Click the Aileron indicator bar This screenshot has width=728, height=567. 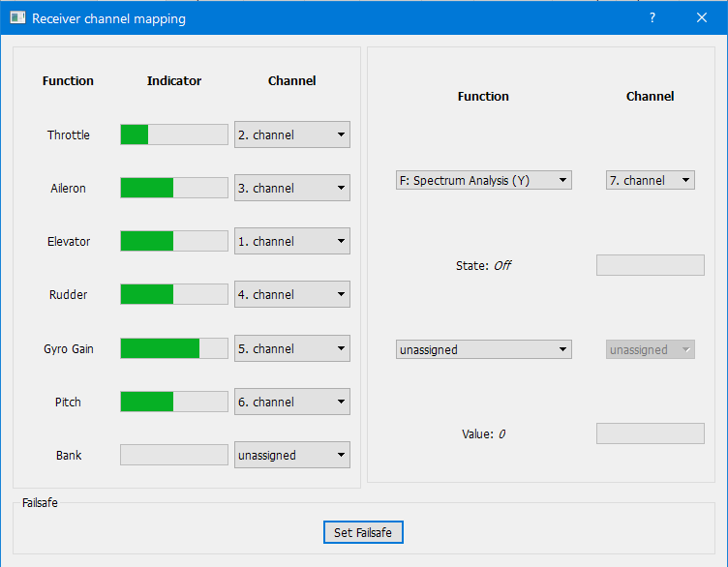tap(173, 188)
